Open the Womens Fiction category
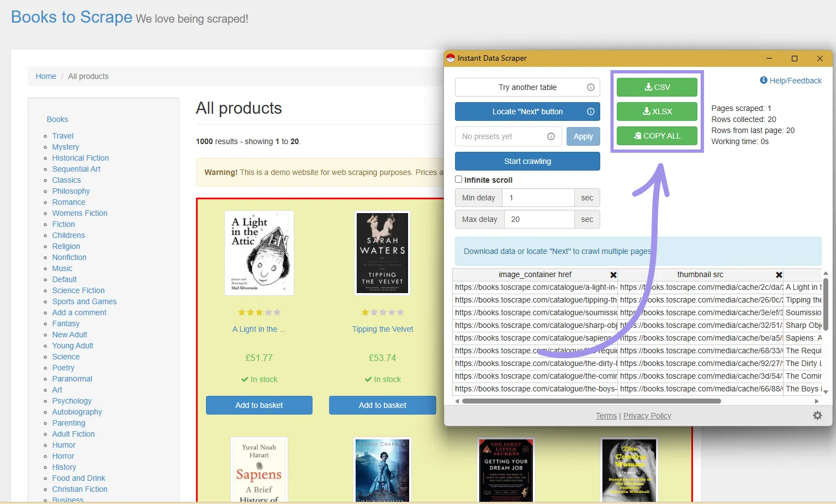Viewport: 836px width, 504px height. click(80, 213)
